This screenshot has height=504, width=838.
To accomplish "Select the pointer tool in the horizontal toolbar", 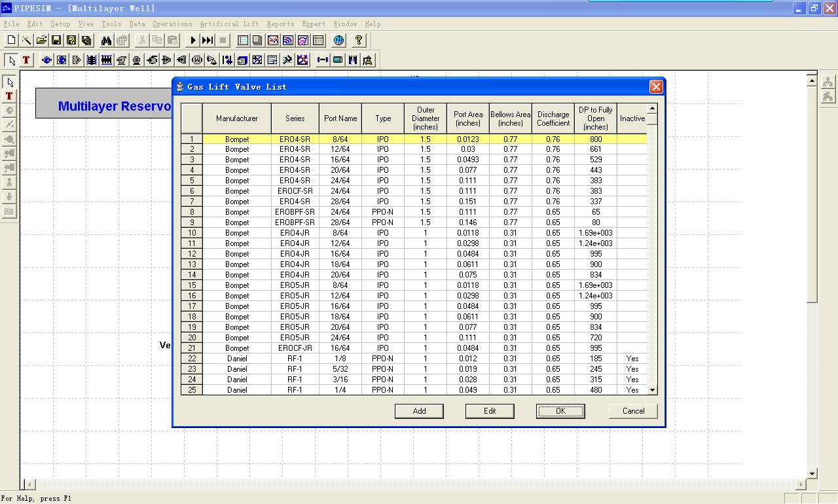I will 11,60.
